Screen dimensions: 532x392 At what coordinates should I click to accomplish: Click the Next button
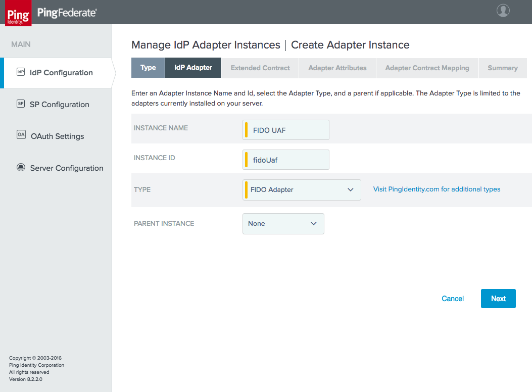click(498, 299)
